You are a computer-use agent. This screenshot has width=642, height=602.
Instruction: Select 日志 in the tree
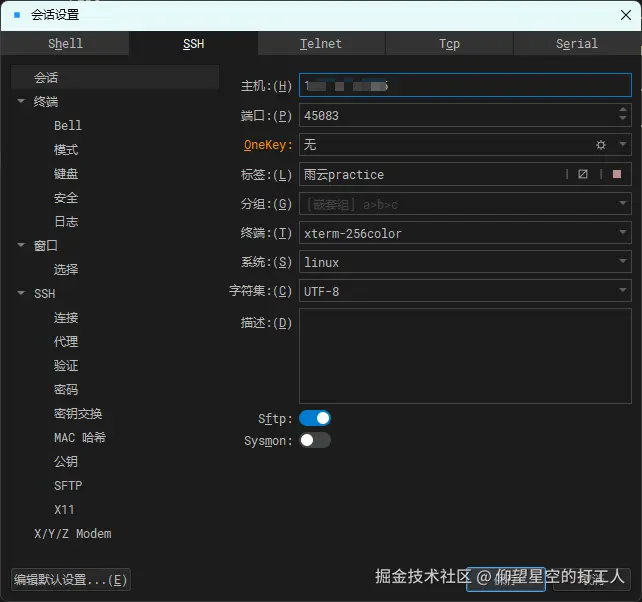(x=66, y=222)
